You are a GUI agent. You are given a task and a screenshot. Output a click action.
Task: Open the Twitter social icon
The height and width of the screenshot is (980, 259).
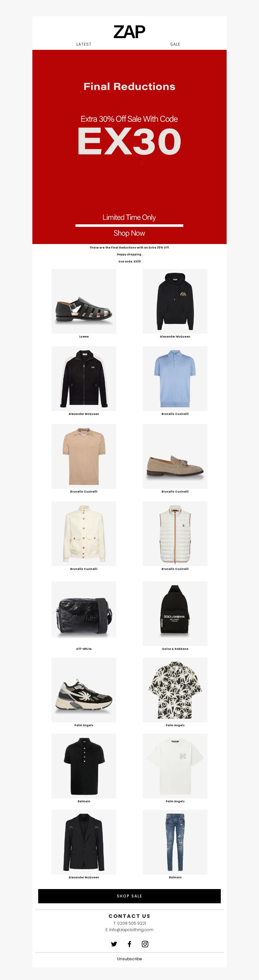click(x=114, y=944)
